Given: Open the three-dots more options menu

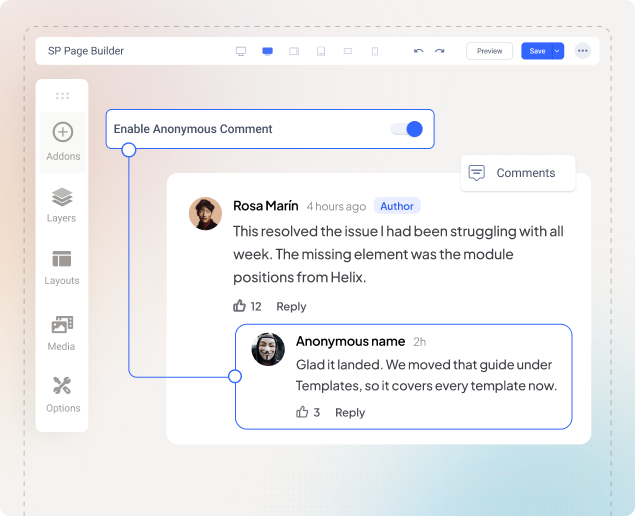Looking at the screenshot, I should 583,51.
